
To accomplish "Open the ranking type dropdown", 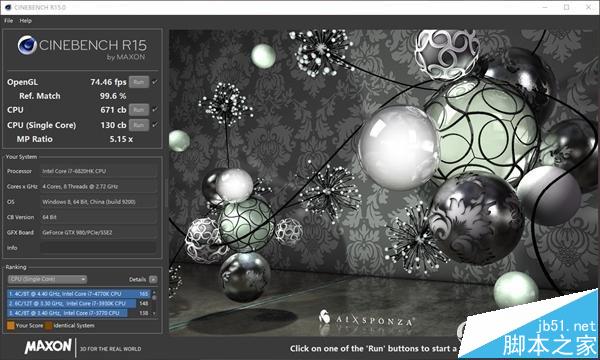I will 47,279.
